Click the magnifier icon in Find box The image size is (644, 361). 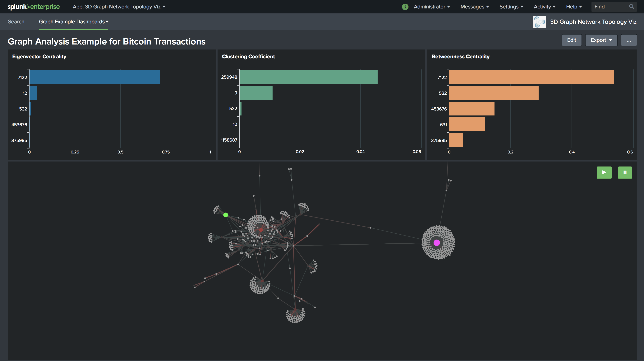coord(632,7)
